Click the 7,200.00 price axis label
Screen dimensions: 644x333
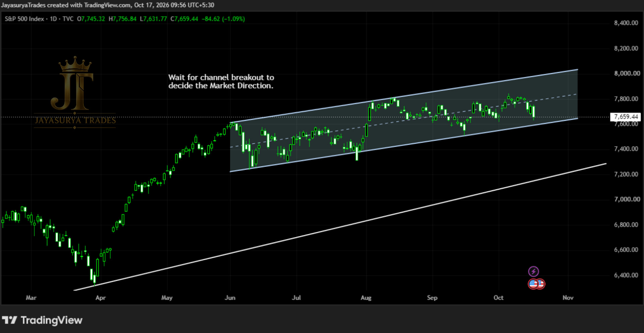pyautogui.click(x=626, y=174)
